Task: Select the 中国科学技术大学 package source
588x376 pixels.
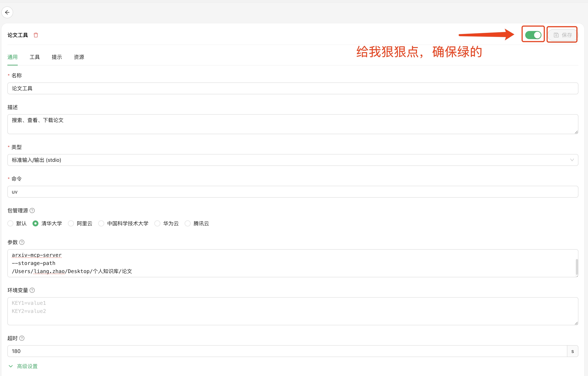Action: [x=101, y=223]
